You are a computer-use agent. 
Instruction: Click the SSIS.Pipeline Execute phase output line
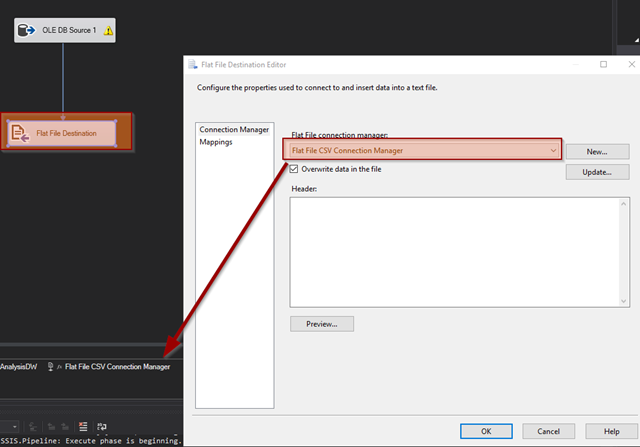click(91, 441)
